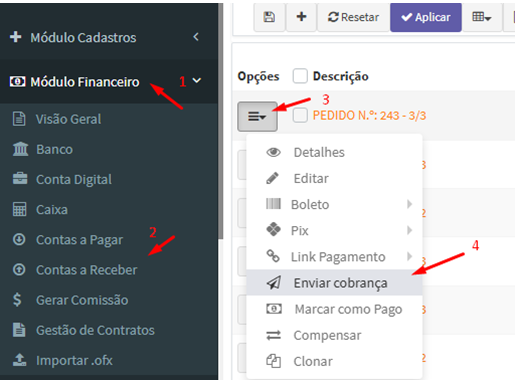Click the Pix diamond icon
Viewport: 515px width, 380px height.
click(x=274, y=230)
